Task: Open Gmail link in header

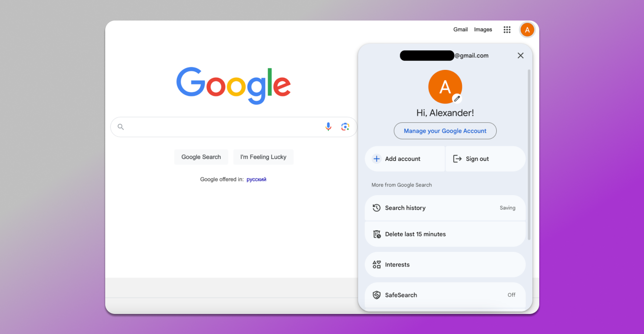Action: pos(460,29)
